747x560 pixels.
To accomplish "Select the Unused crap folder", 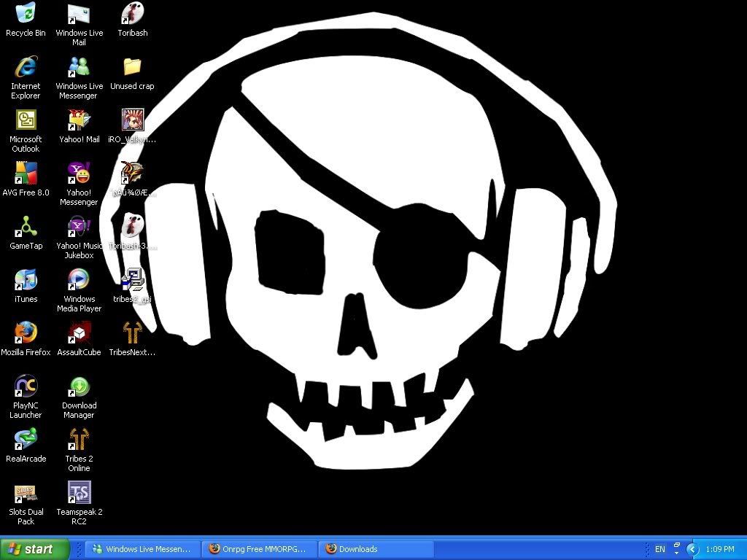I will (x=132, y=67).
